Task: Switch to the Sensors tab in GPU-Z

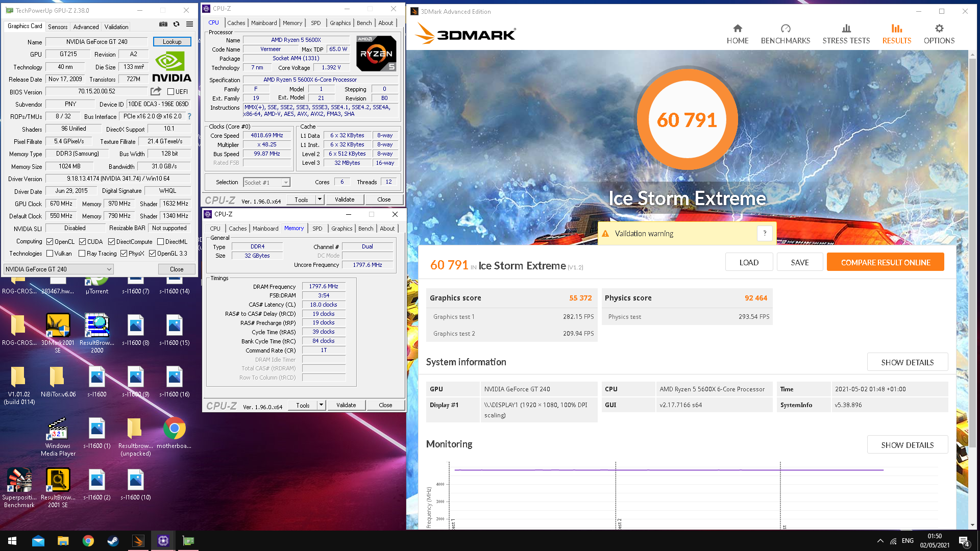Action: (x=58, y=27)
